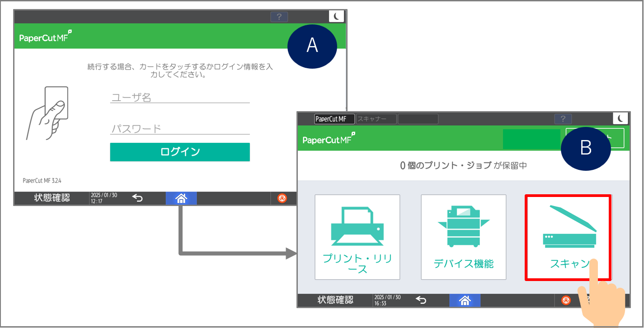Image resolution: width=644 pixels, height=328 pixels.
Task: Tap the help question mark in screen A
Action: [x=279, y=17]
